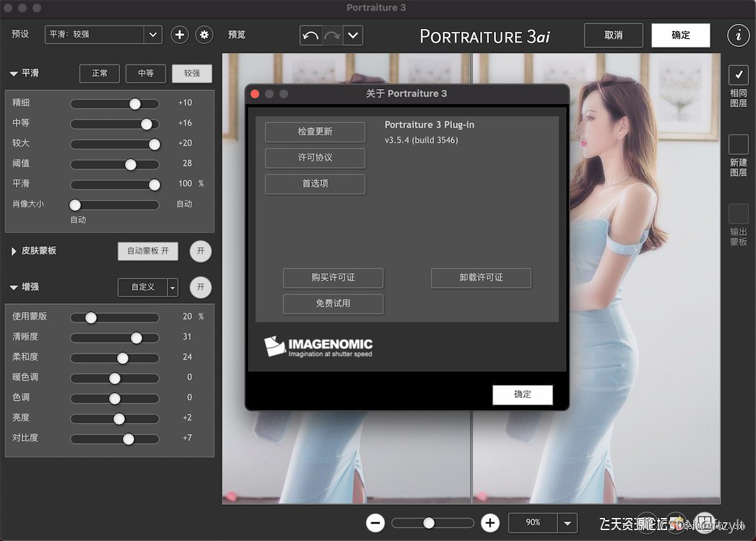This screenshot has height=541, width=756.
Task: Click the zoom slider handle at bottom
Action: pos(429,523)
